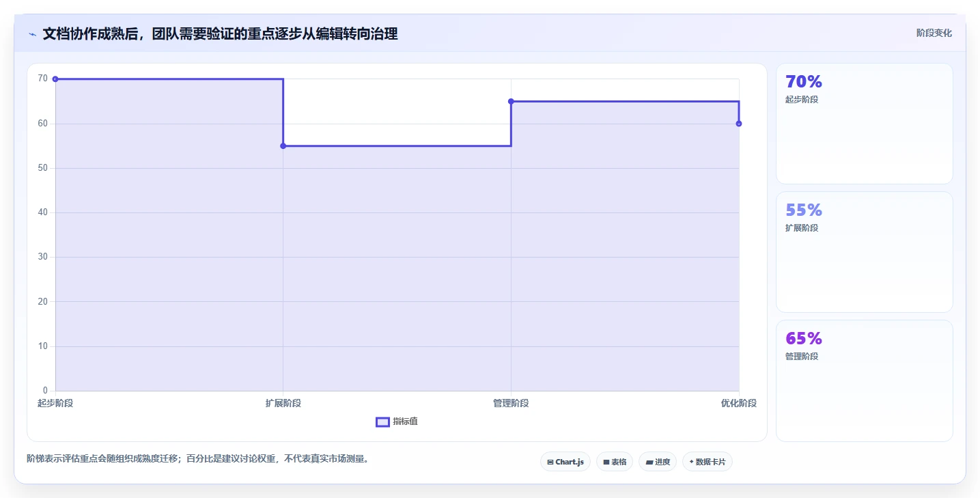Toggle the 指标值 legend color box
The image size is (980, 498).
(x=382, y=421)
